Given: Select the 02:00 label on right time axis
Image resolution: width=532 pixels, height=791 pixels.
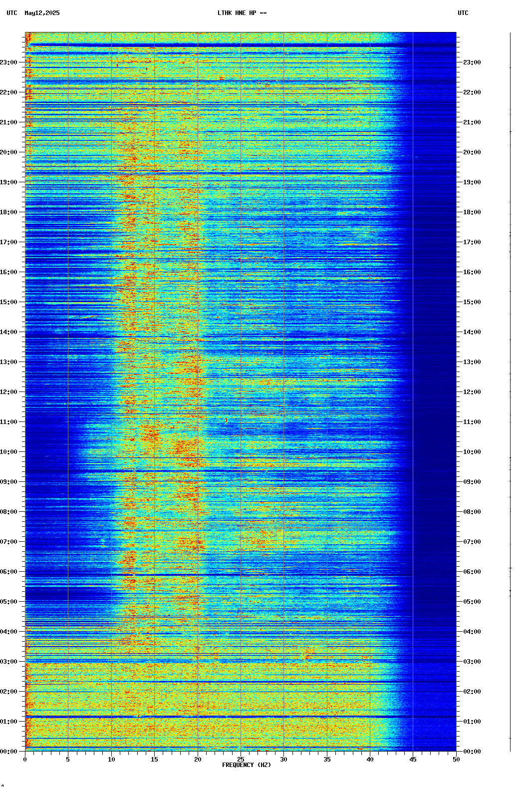Looking at the screenshot, I should click(x=472, y=692).
